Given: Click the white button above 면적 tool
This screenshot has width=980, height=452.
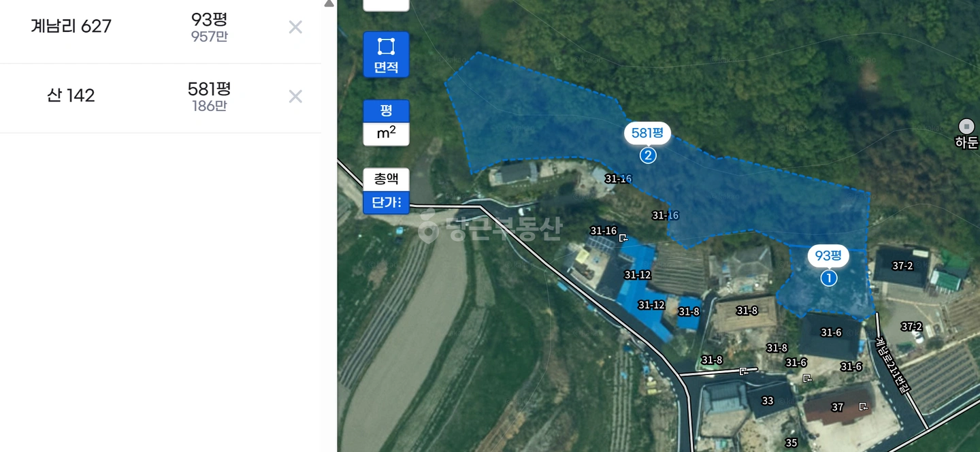Looking at the screenshot, I should tap(386, 5).
